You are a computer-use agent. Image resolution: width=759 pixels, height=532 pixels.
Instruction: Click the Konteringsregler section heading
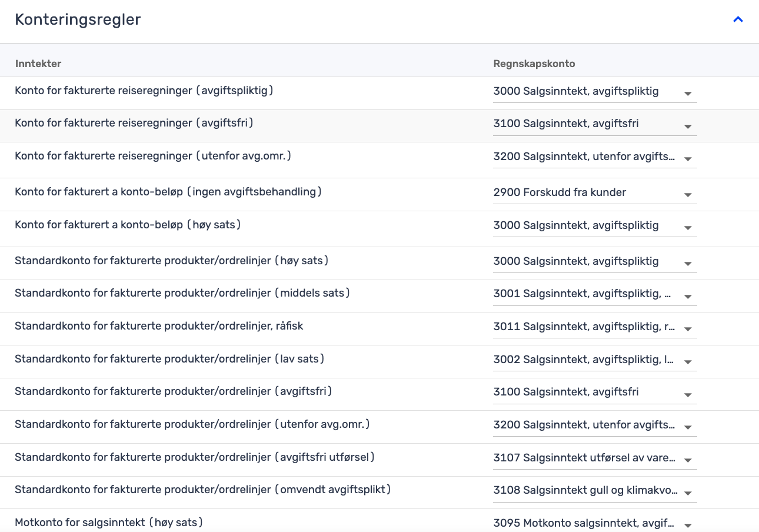(x=78, y=19)
